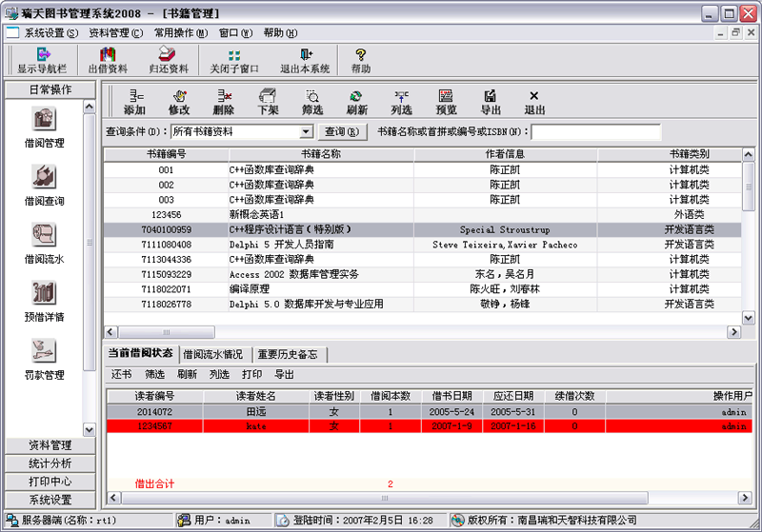Click the sidebar scroll down arrow

pos(90,429)
